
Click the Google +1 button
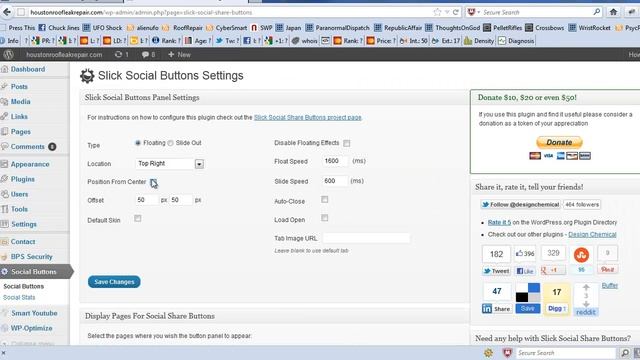point(553,270)
